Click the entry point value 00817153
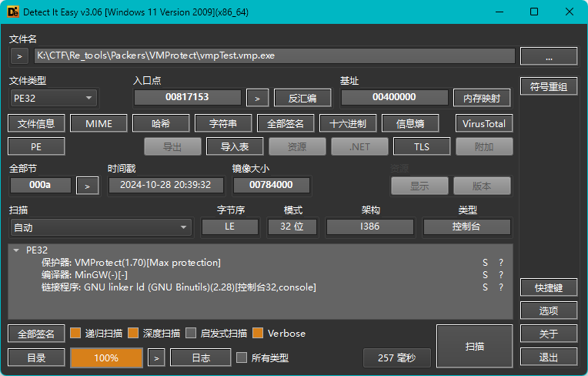 pos(187,97)
